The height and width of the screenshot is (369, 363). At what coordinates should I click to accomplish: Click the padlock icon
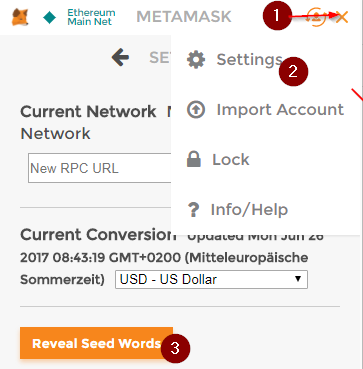pos(194,159)
